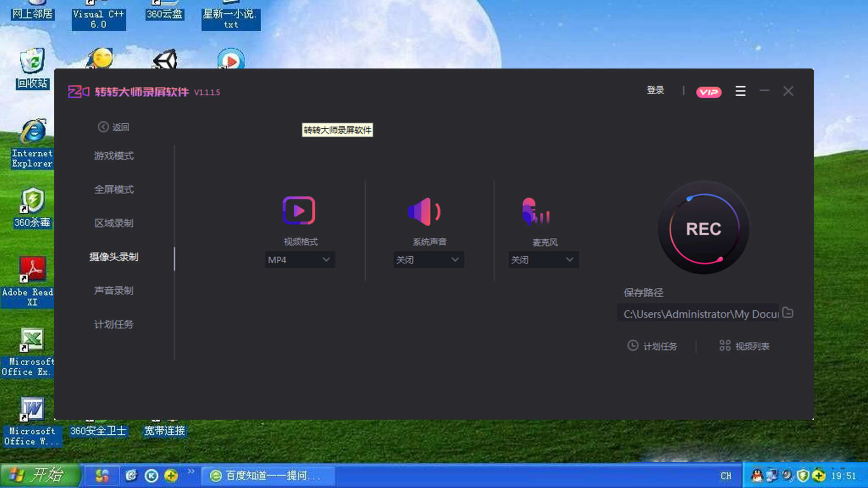The height and width of the screenshot is (488, 868).
Task: Select 摄像头录制 in the sidebar
Action: pos(113,257)
